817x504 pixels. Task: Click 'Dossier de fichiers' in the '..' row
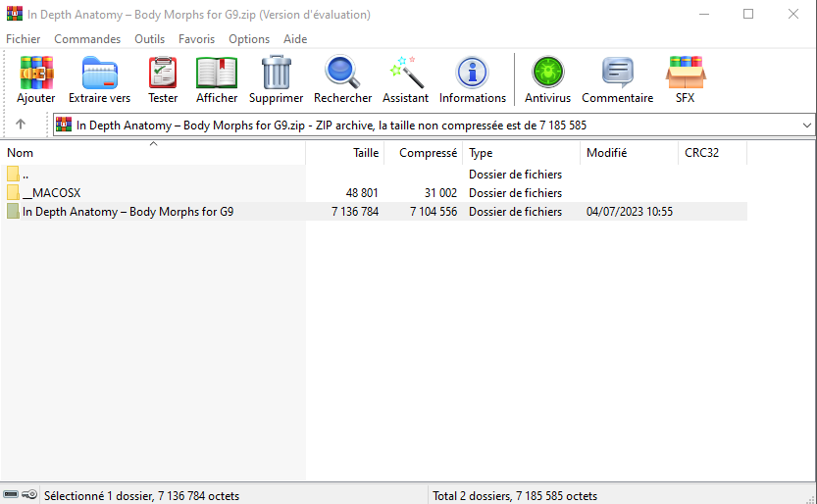(x=515, y=174)
